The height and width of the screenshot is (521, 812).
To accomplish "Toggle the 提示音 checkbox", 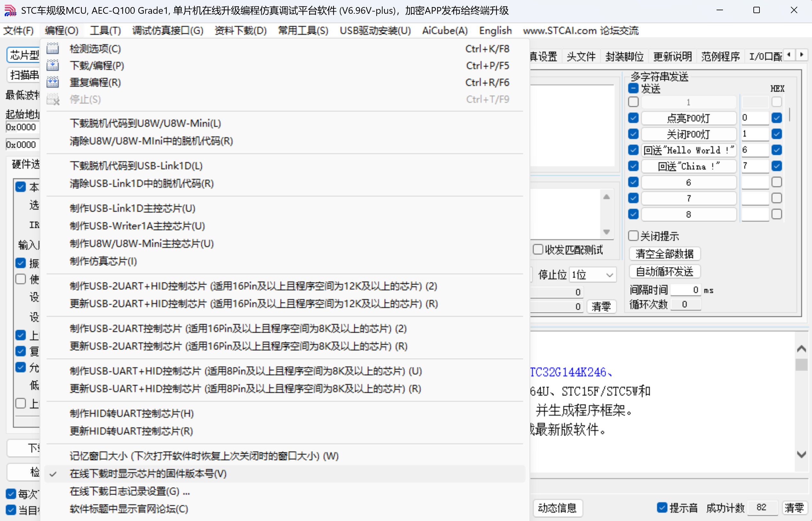I will pos(662,508).
